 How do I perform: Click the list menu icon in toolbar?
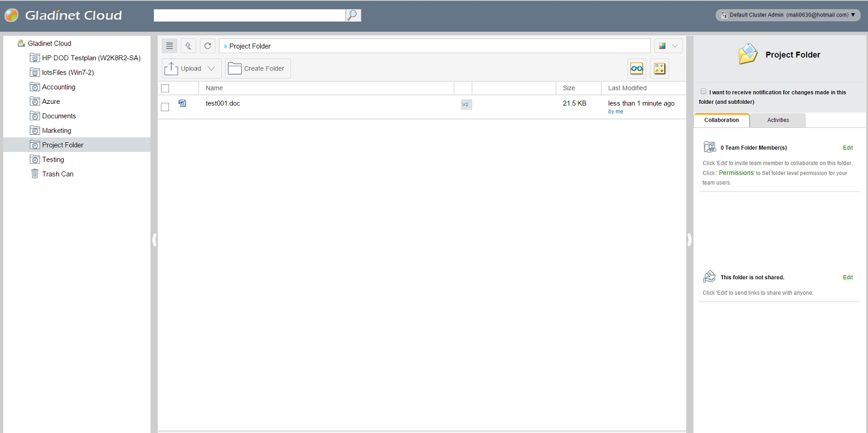pyautogui.click(x=169, y=46)
